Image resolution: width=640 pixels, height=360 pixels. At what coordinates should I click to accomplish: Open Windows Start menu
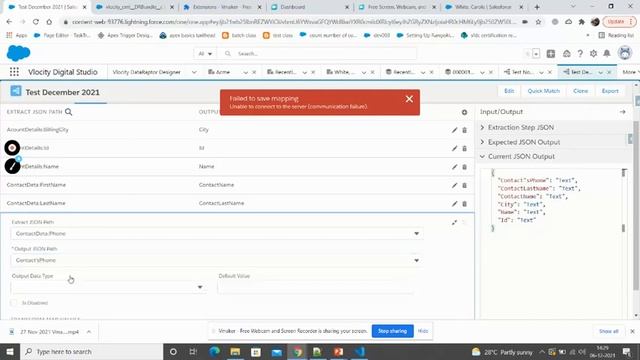10,351
